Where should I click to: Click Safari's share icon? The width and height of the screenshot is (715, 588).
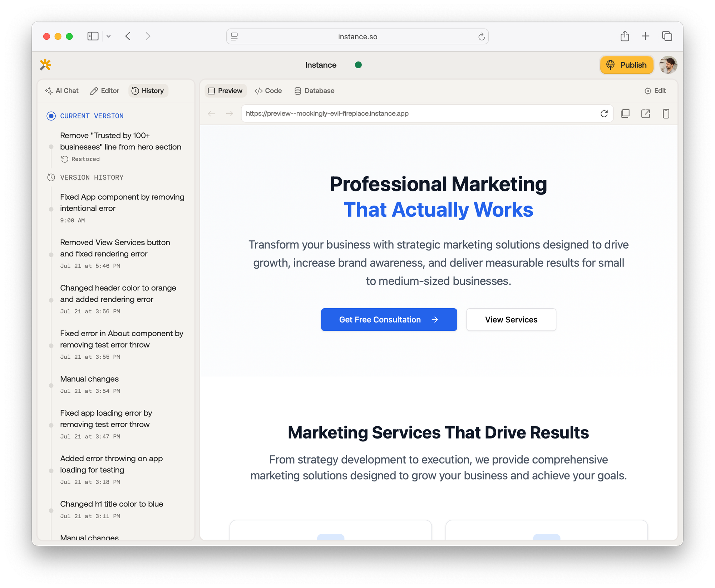(x=625, y=36)
